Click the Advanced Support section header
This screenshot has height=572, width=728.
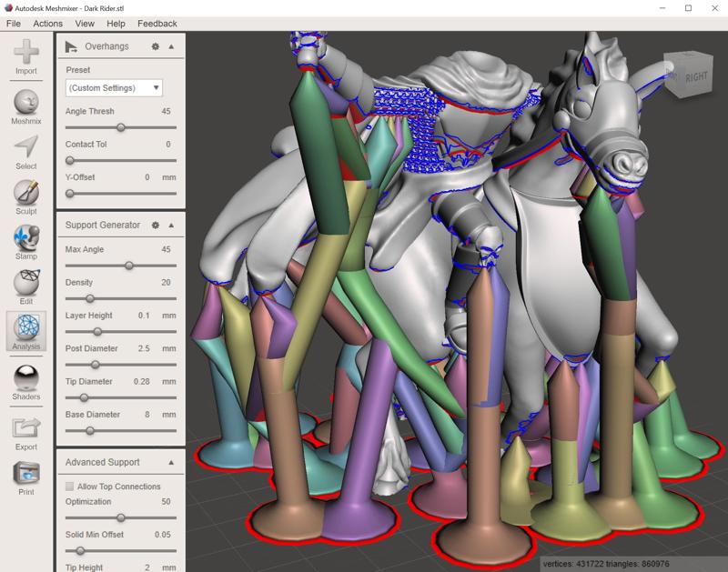[102, 462]
